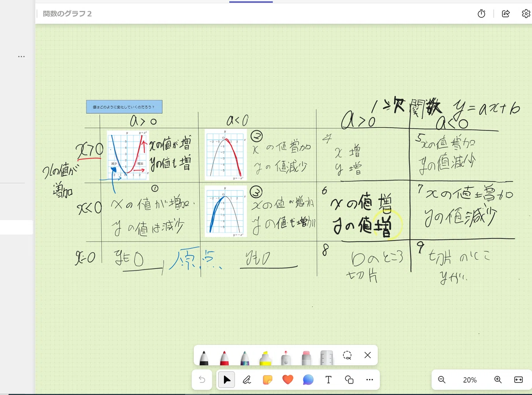Click the 20% zoom level
This screenshot has height=395, width=532.
[469, 380]
